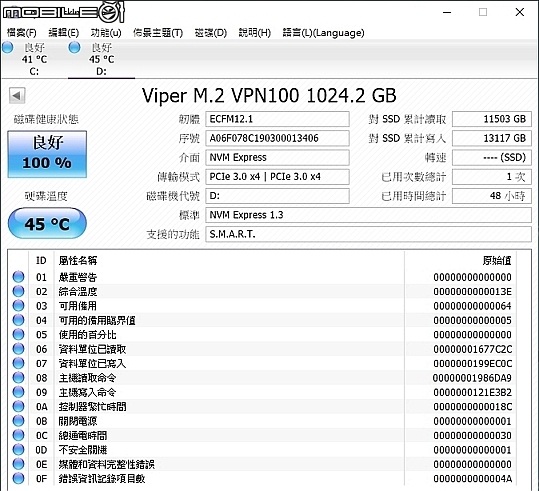Click the 原始值 column header
539x491 pixels.
pyautogui.click(x=497, y=261)
